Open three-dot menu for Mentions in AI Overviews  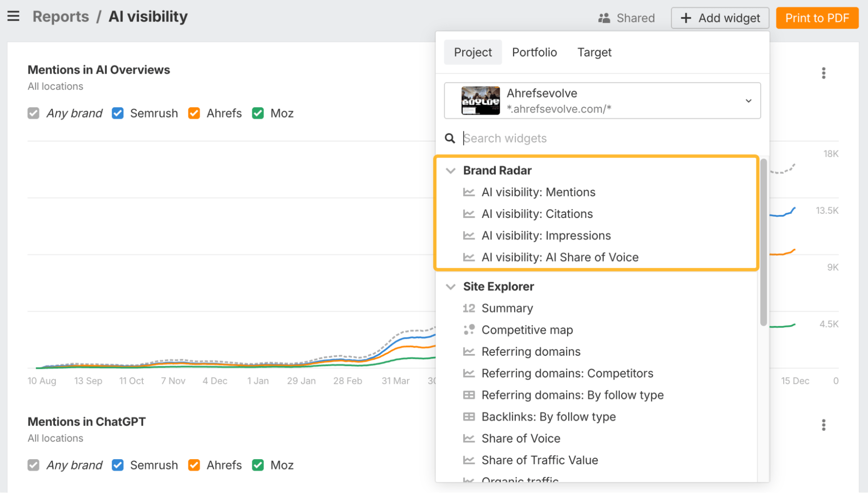pos(823,73)
